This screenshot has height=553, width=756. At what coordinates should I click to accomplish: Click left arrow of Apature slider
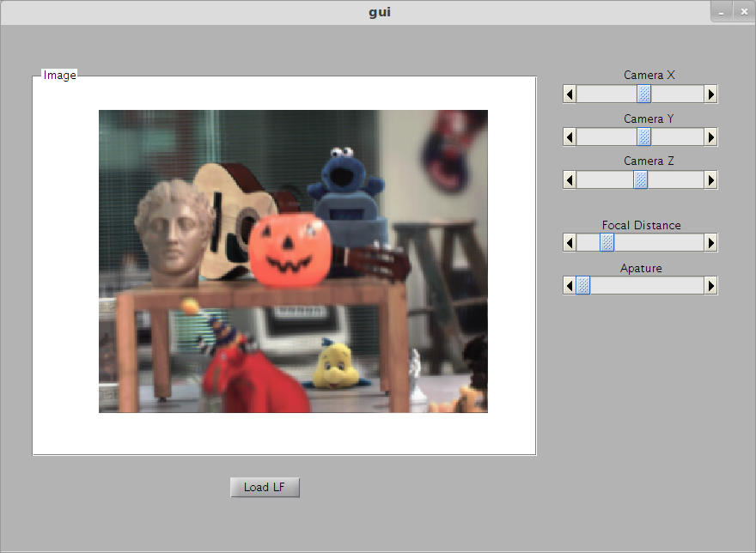click(570, 285)
